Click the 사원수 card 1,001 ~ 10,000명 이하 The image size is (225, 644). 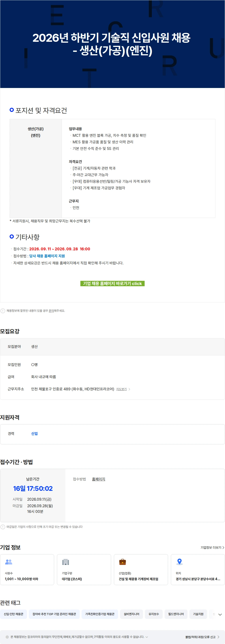pos(27,569)
